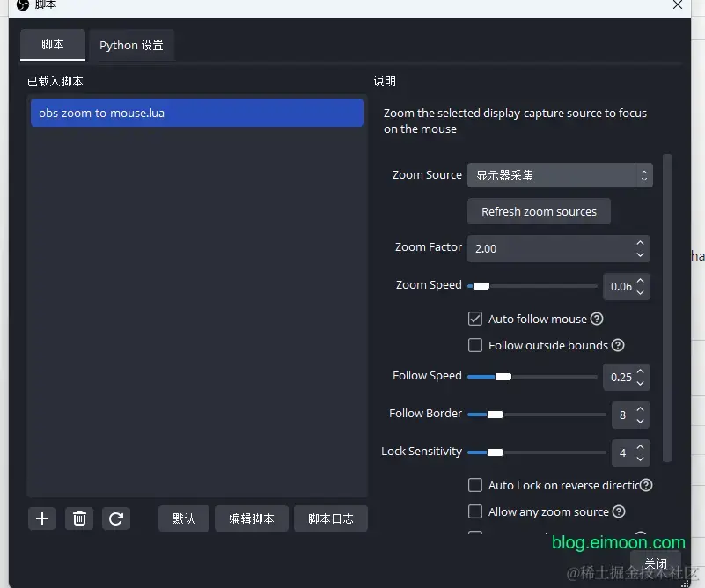Click the OBS logo in title bar
Screen dimensions: 705x588
pyautogui.click(x=23, y=4)
